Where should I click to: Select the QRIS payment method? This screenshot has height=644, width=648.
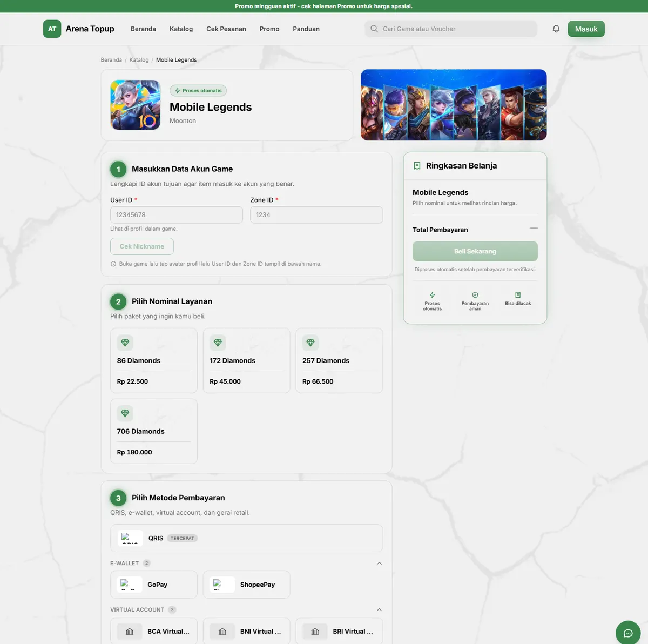point(246,538)
